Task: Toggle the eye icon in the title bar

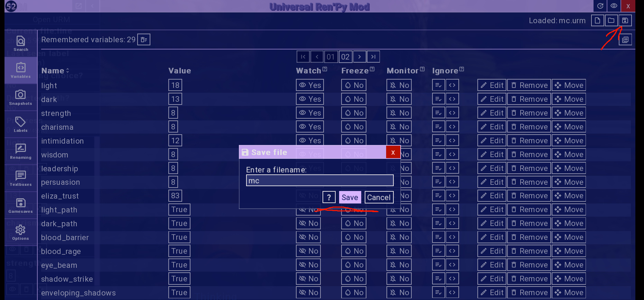Action: 614,6
